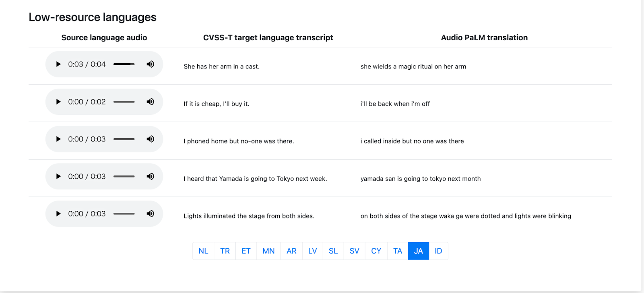This screenshot has height=293, width=644.
Task: Seek progress bar in 'I phoned home' row
Action: (124, 139)
